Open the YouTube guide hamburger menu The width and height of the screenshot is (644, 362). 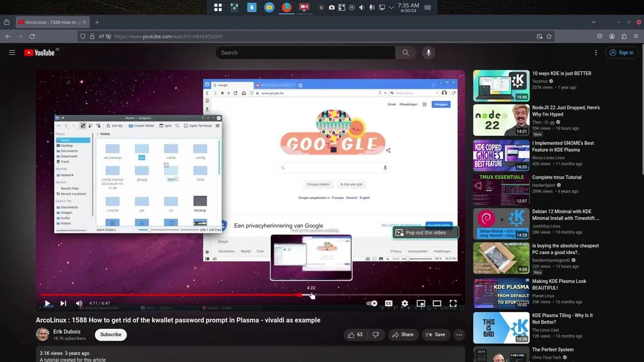pos(12,52)
